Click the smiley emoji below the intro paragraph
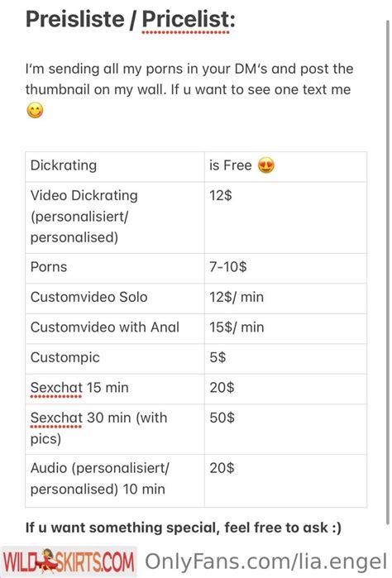This screenshot has height=578, width=392. click(35, 110)
